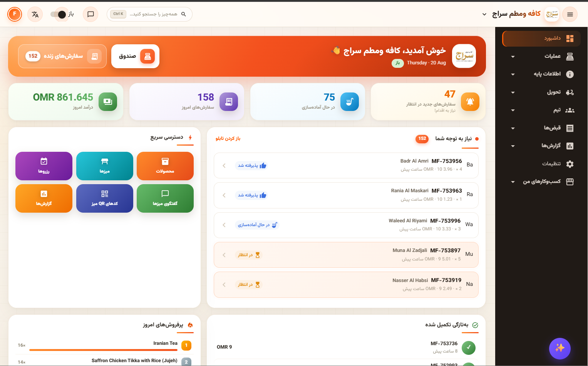588x366 pixels.
Task: Open سفارش‌های زنده live orders button
Action: (62, 56)
